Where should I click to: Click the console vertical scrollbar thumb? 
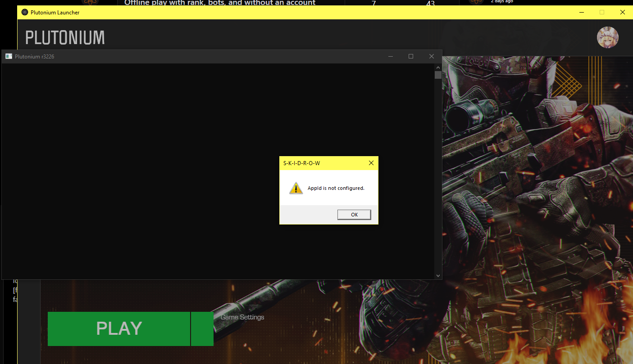[x=438, y=75]
